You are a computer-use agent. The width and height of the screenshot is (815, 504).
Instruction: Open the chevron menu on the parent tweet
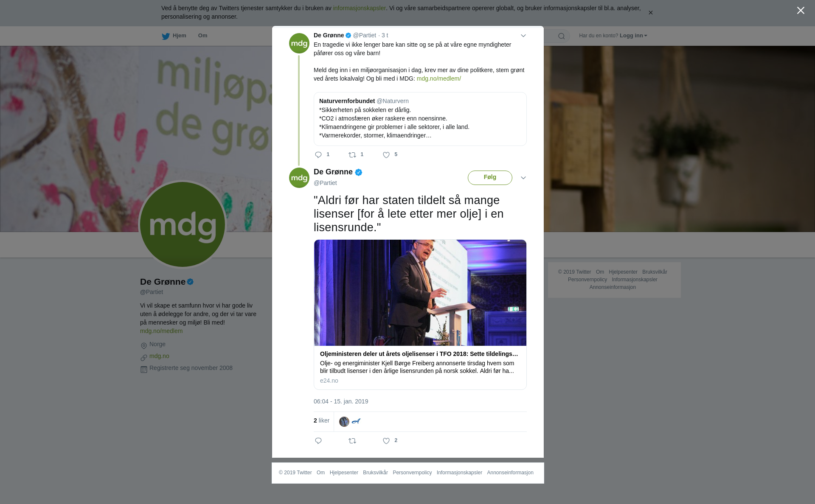(x=523, y=36)
